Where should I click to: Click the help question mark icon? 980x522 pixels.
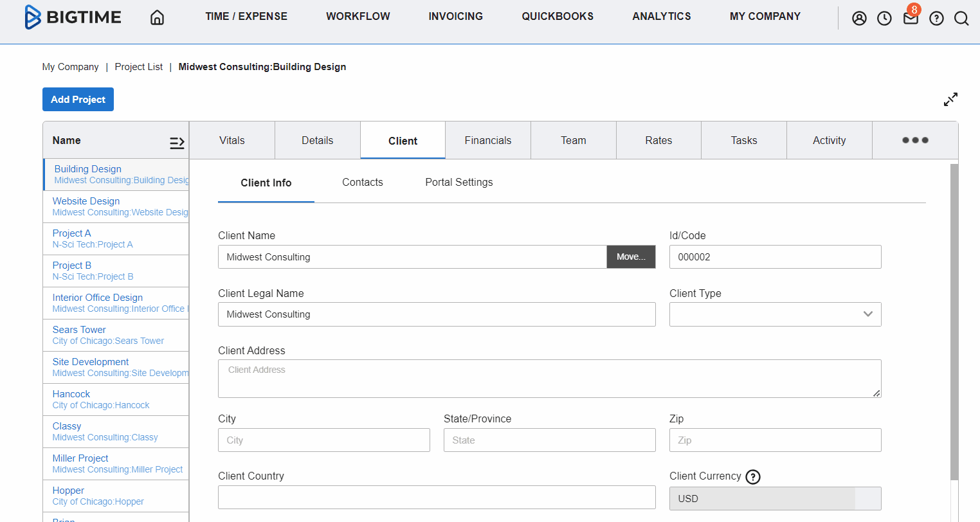[x=936, y=19]
